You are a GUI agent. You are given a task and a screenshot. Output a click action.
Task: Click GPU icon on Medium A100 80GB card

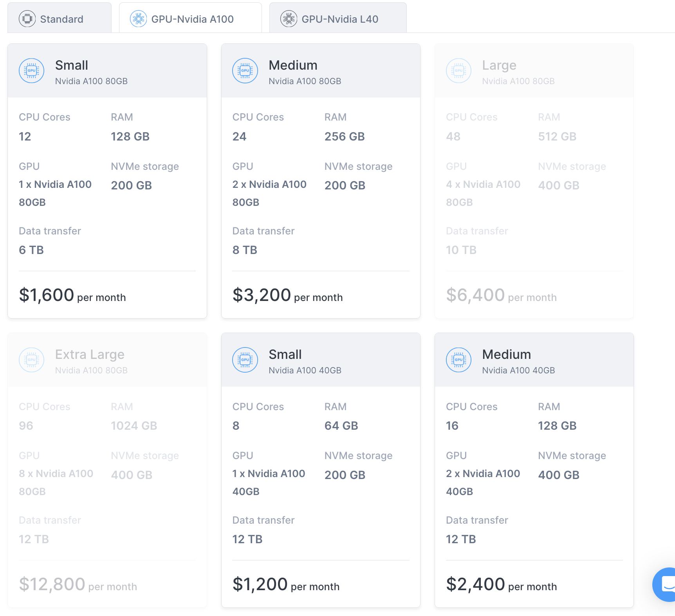click(245, 71)
